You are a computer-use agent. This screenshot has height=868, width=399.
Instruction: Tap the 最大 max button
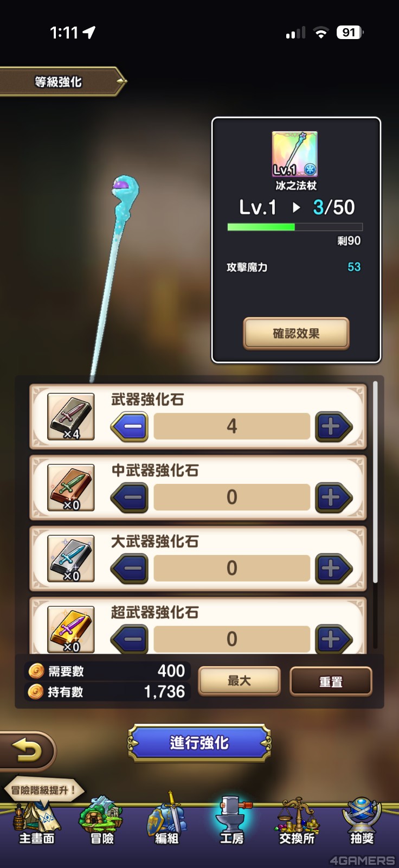pos(240,681)
